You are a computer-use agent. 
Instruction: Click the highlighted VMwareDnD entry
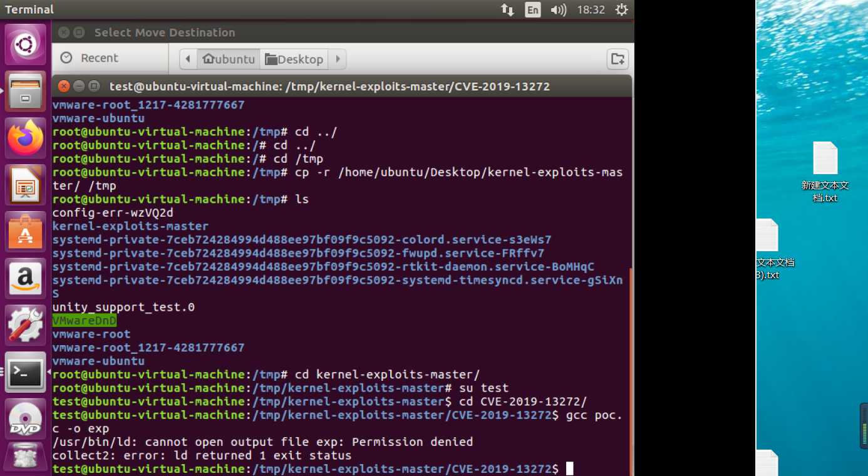point(85,321)
